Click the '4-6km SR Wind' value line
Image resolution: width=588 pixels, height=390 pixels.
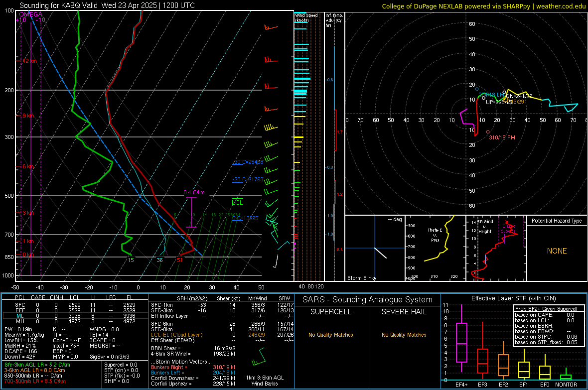coord(193,354)
